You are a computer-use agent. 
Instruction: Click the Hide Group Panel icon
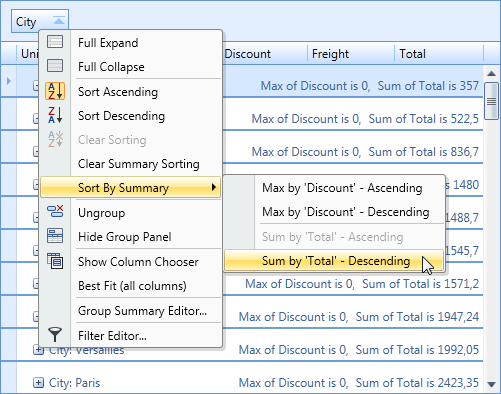click(55, 236)
